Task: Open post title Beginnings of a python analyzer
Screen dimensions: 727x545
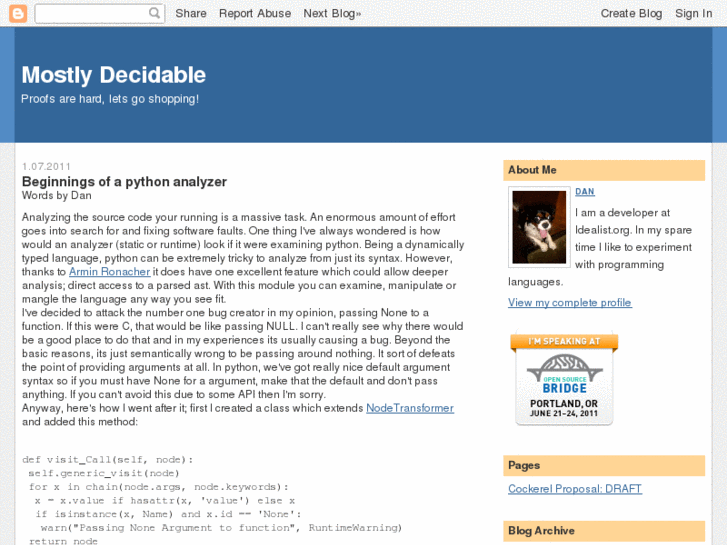Action: (124, 181)
